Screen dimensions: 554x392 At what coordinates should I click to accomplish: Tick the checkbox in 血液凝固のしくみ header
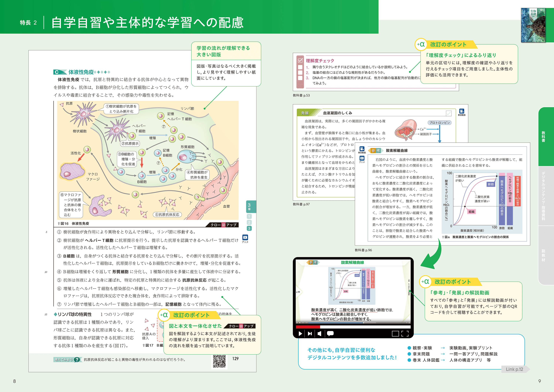[x=449, y=113]
